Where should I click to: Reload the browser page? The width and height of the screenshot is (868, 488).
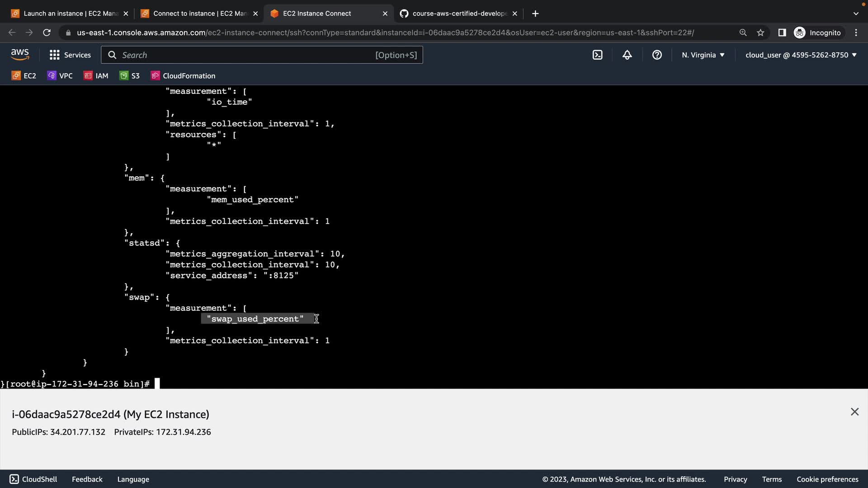(47, 33)
